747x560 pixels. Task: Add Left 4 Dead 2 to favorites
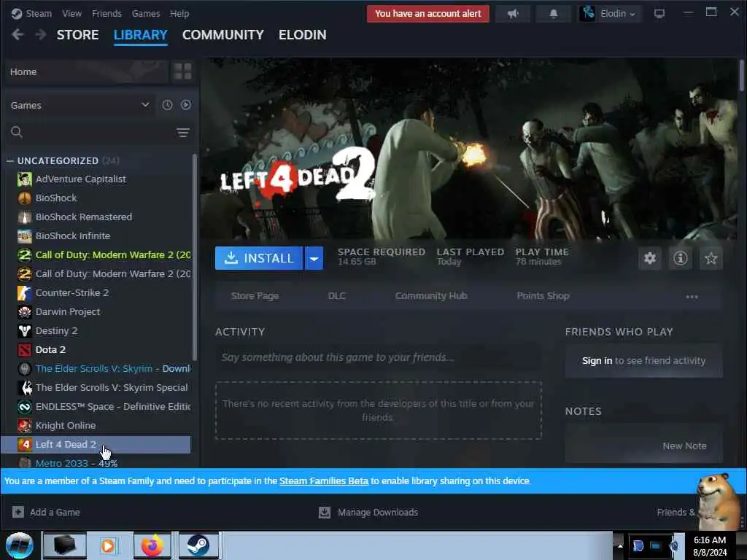(711, 258)
